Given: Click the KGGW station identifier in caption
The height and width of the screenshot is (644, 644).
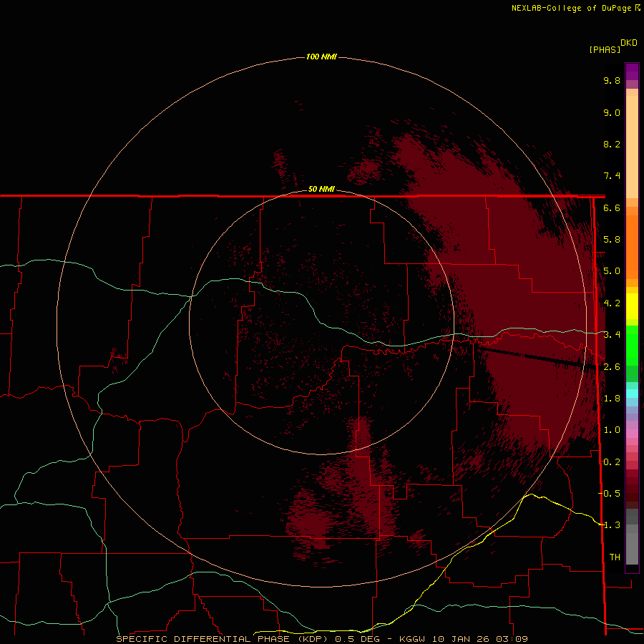Looking at the screenshot, I should (x=412, y=639).
